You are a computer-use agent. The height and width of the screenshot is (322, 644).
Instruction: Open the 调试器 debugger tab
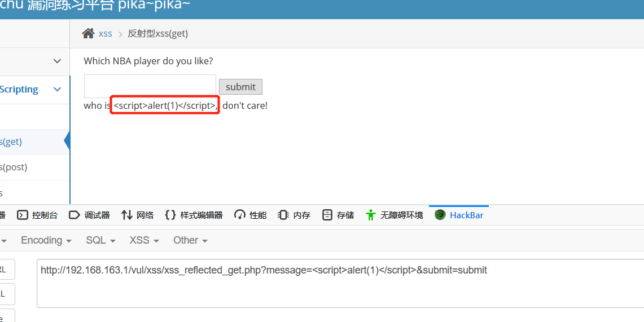(89, 215)
